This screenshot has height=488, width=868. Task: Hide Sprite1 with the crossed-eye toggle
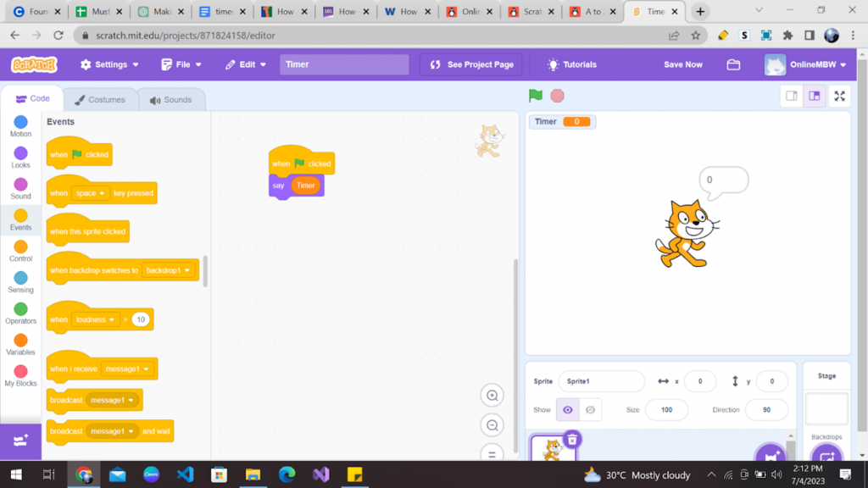pyautogui.click(x=589, y=409)
